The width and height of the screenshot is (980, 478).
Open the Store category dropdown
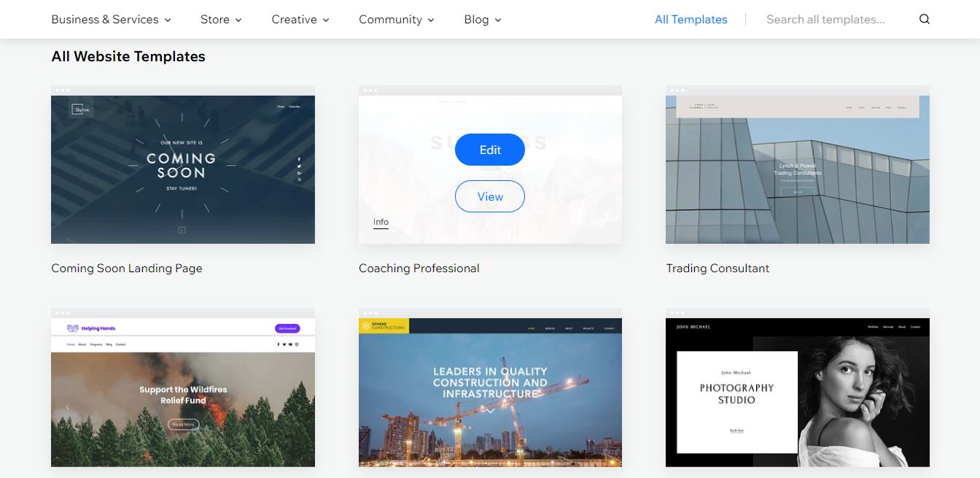coord(221,20)
